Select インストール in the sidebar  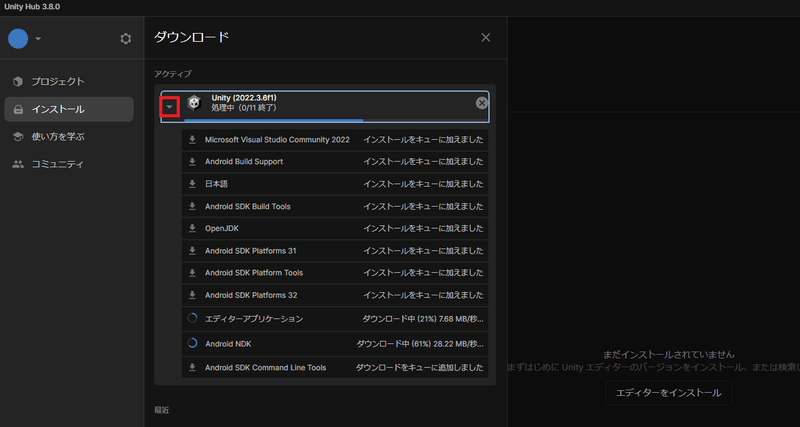(x=69, y=109)
